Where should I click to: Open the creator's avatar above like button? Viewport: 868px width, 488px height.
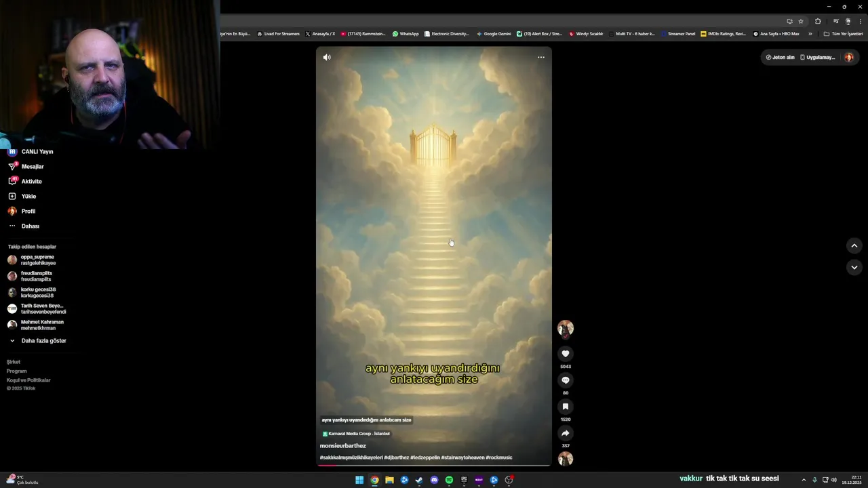566,329
